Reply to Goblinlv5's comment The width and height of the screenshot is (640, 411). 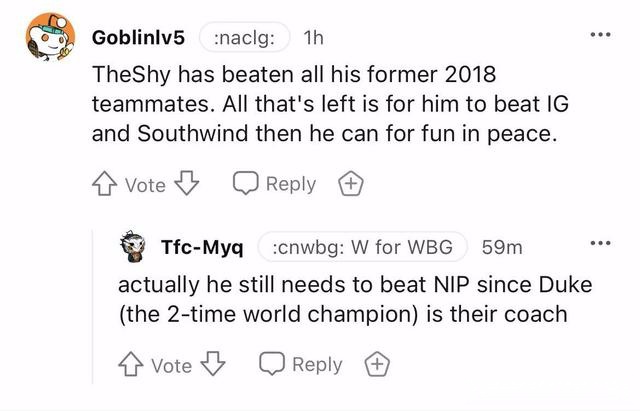[x=274, y=184]
